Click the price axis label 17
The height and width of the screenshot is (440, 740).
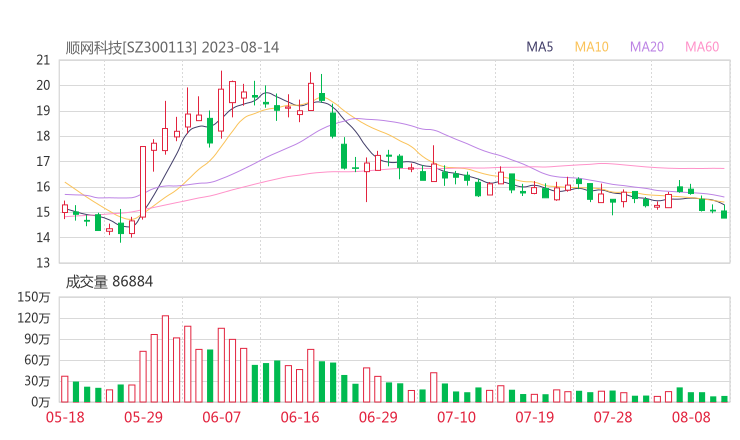pyautogui.click(x=43, y=161)
